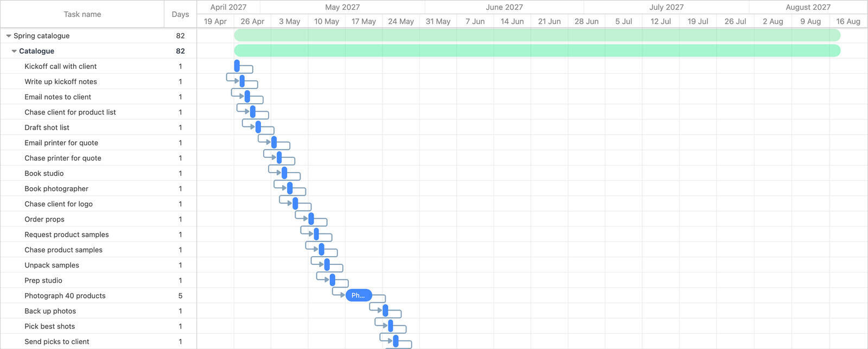Select the Back up photos task bar
Screen dimensions: 868x349
click(385, 310)
